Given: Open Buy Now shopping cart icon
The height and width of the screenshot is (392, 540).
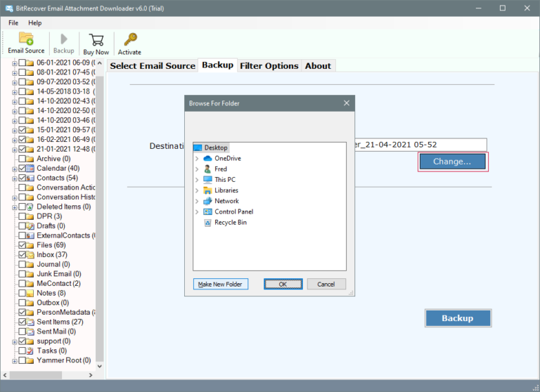Looking at the screenshot, I should (x=96, y=39).
